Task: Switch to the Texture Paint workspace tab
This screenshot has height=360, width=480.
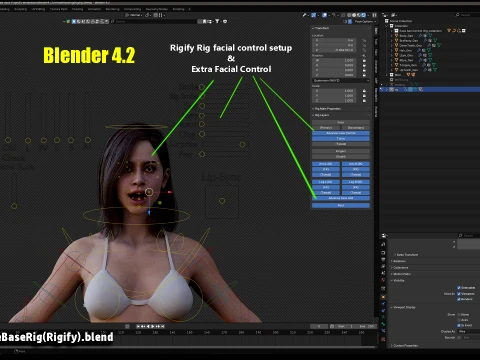Action: pyautogui.click(x=59, y=9)
